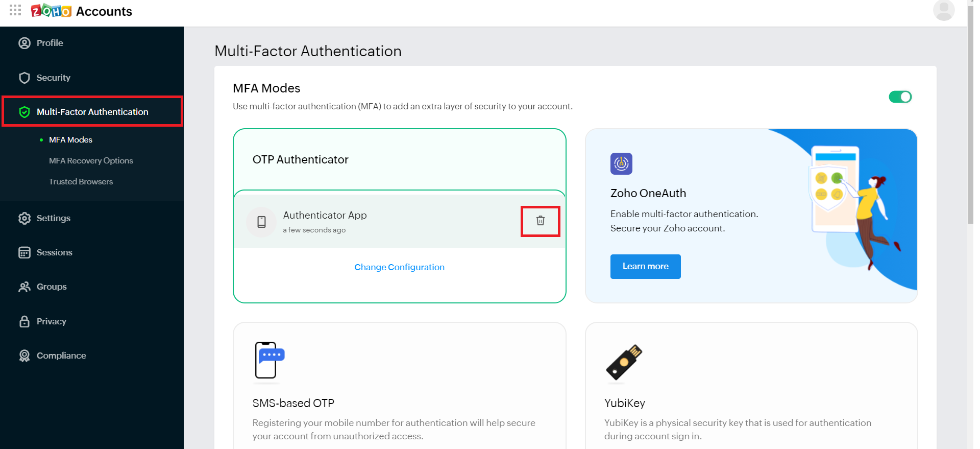Click the user profile avatar
Screen dimensions: 980x449
pos(943,10)
